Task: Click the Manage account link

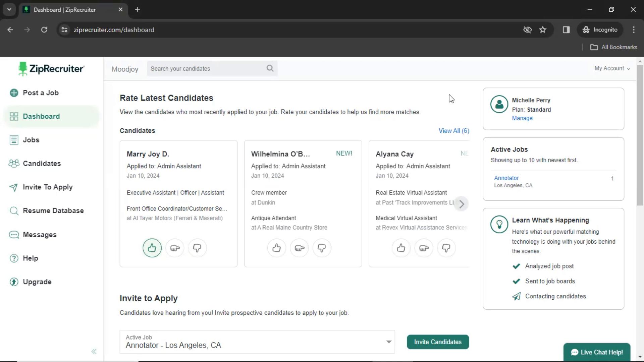Action: 522,118
